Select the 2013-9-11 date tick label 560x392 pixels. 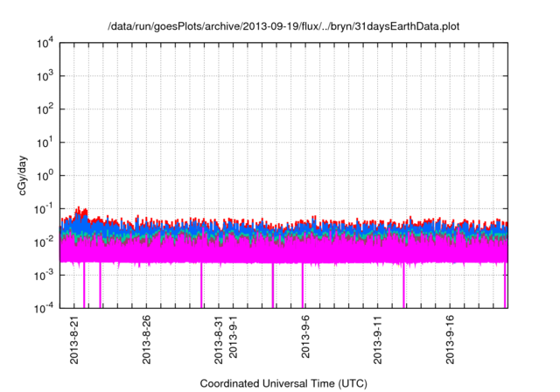click(377, 339)
